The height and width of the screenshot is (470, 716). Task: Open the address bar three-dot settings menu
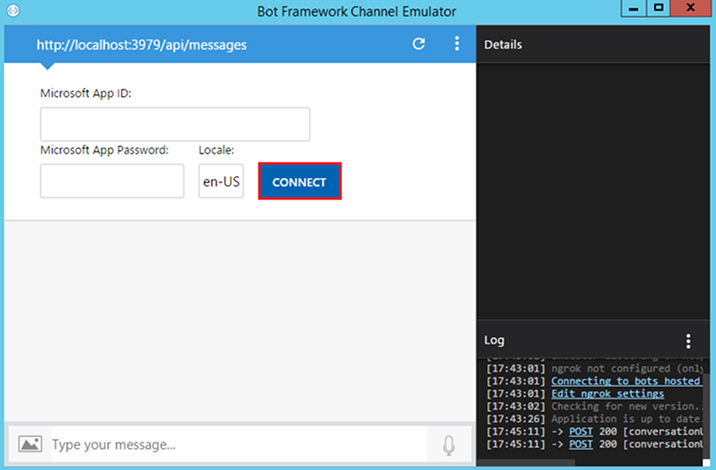point(457,44)
